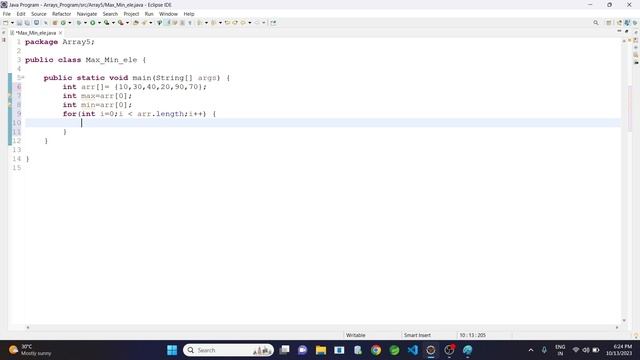Click the taskbar Search box

[229, 350]
